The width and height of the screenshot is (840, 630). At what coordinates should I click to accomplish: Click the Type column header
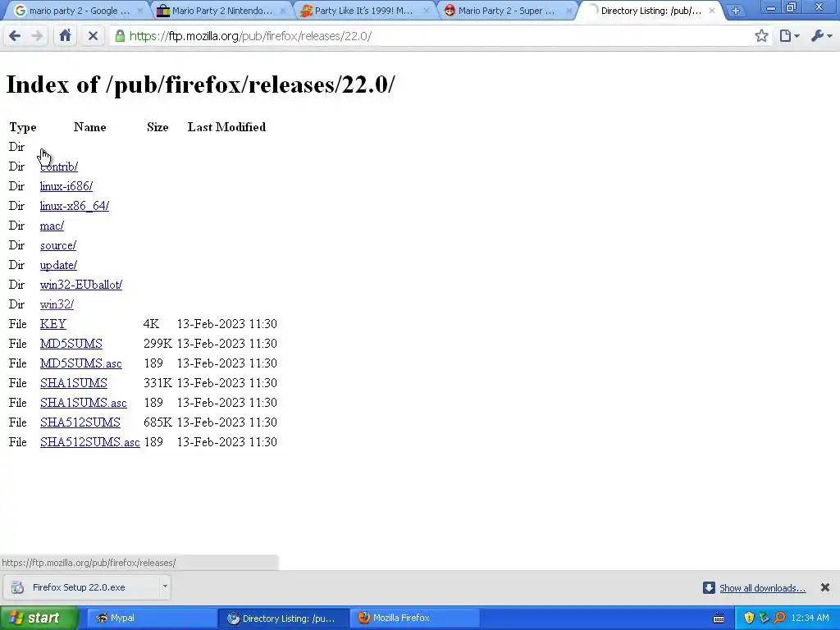pos(22,127)
